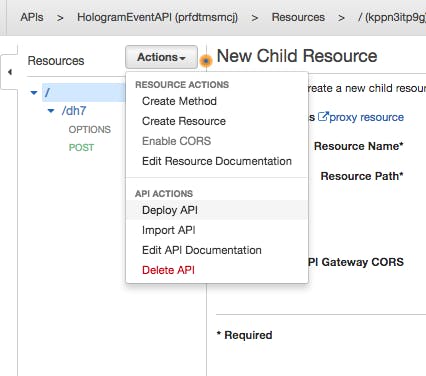Viewport: 426px width, 376px height.
Task: Choose Create Resource in Resource Actions
Action: click(x=184, y=121)
